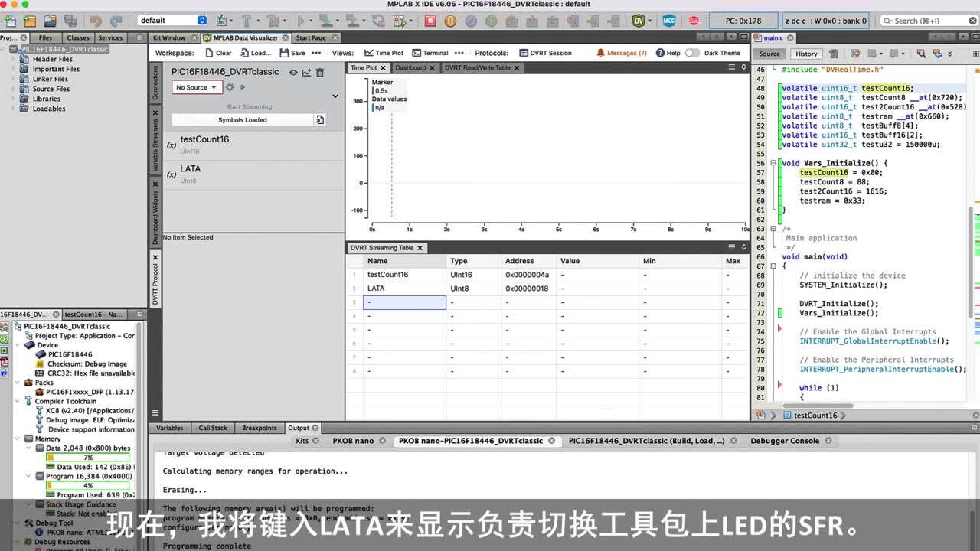Viewport: 980px width, 551px height.
Task: Open the No Source dropdown
Action: pyautogui.click(x=196, y=86)
